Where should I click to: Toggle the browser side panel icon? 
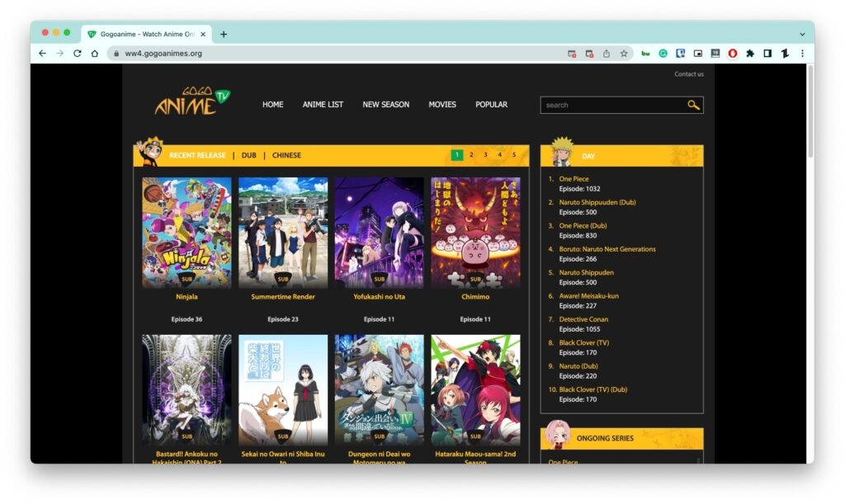click(x=767, y=54)
